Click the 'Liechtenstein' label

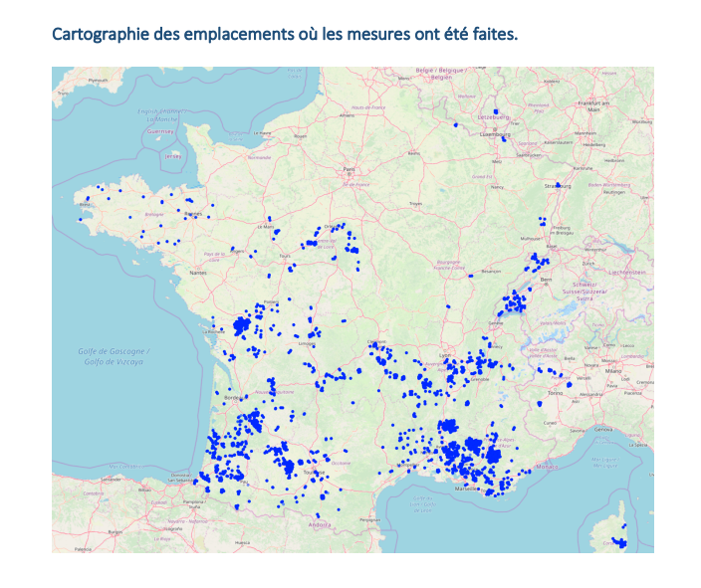coord(626,272)
